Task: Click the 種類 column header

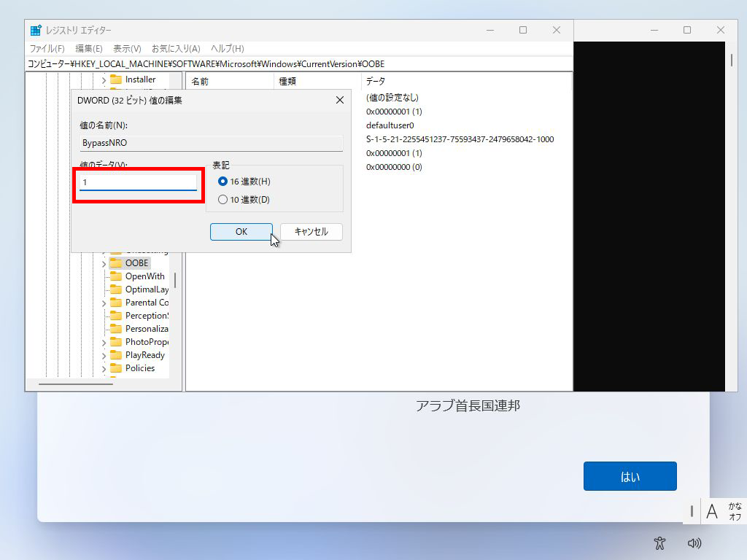Action: 318,82
